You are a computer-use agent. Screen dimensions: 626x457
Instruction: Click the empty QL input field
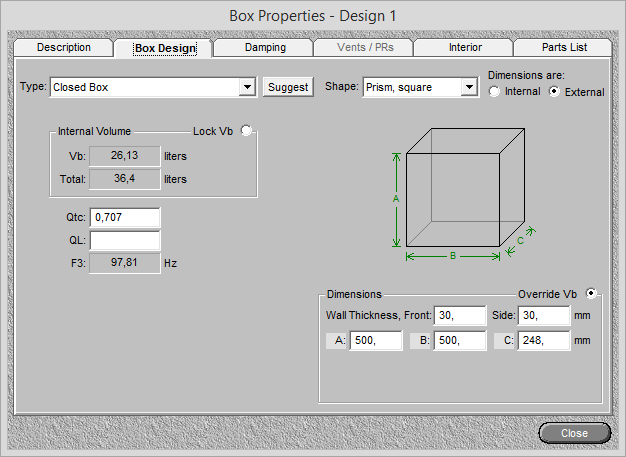tap(125, 240)
